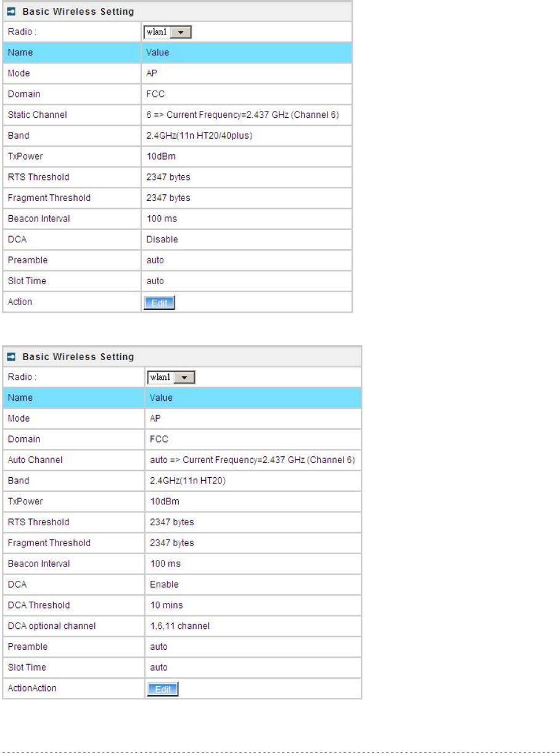Click the Preamble value 'auto' in the lower table
Screen dimensions: 560x754
(159, 647)
